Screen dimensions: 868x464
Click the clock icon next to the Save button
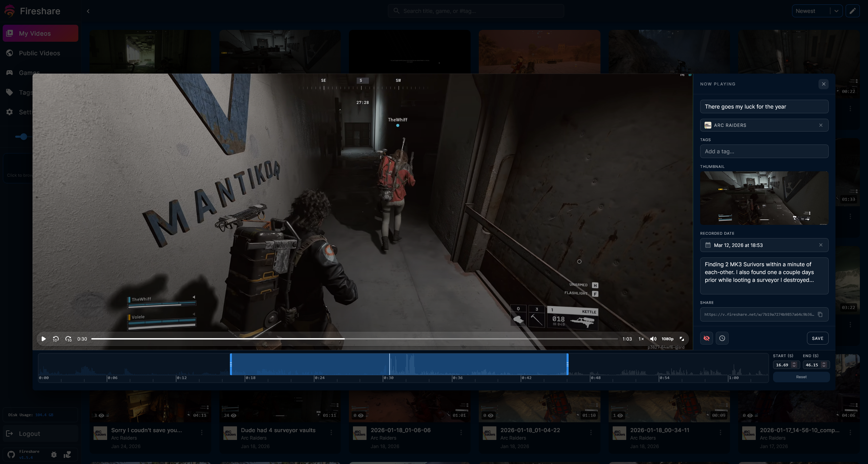click(722, 338)
